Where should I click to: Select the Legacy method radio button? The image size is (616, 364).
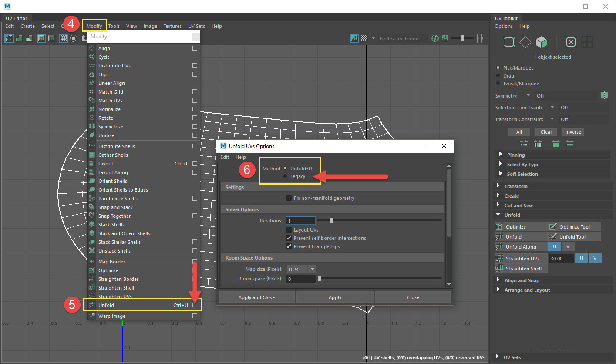click(285, 176)
